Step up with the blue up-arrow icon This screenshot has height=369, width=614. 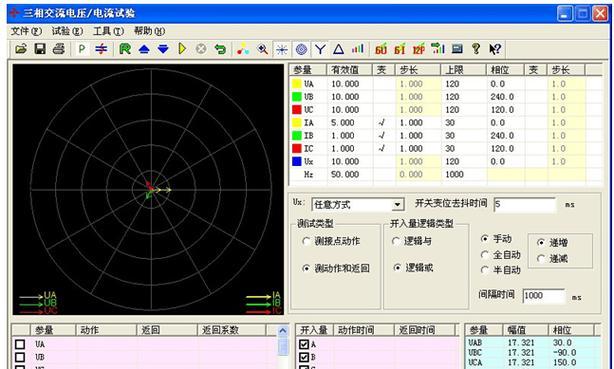[144, 49]
